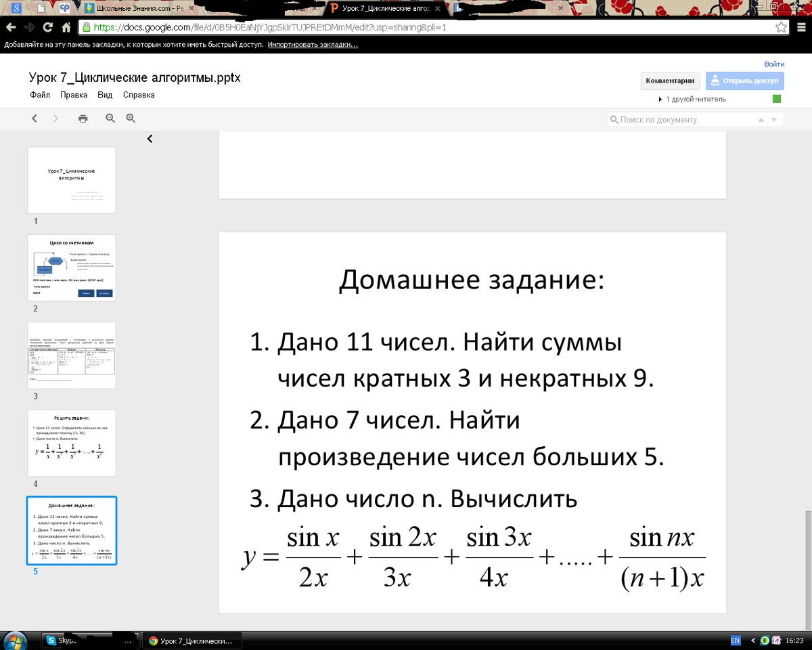Image resolution: width=812 pixels, height=650 pixels.
Task: Collapse the slide thumbnails panel arrow
Action: pyautogui.click(x=150, y=139)
